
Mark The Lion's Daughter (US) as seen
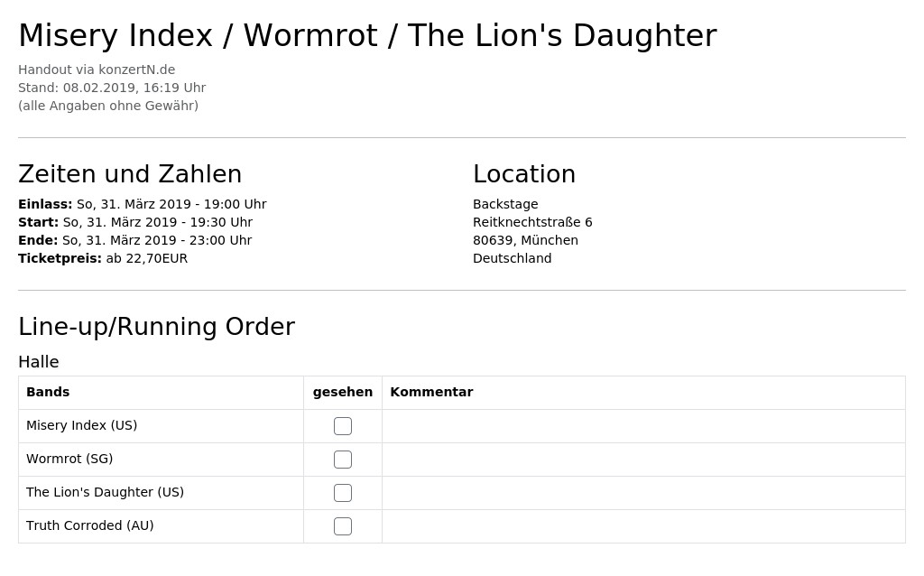342,493
